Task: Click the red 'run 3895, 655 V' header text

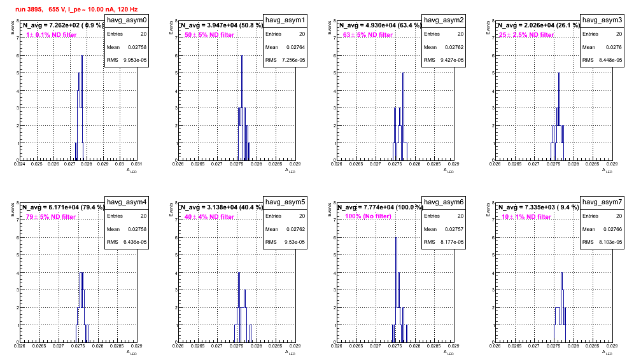Action: [x=76, y=9]
